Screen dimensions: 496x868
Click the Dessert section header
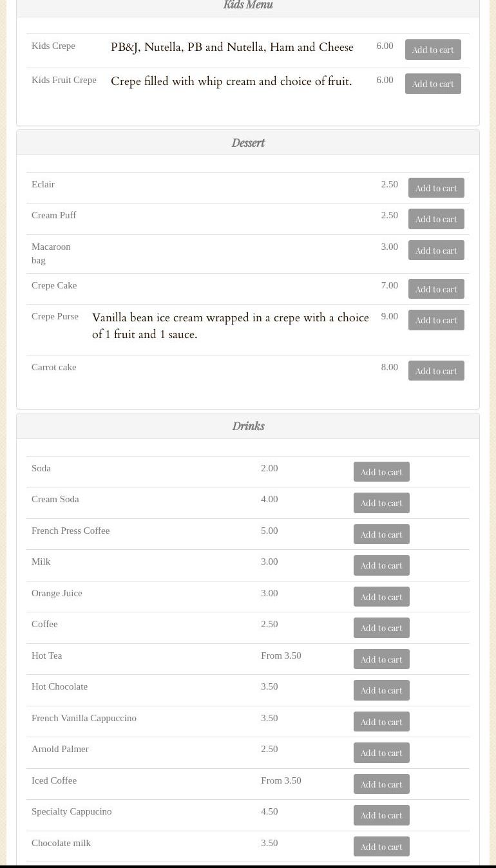(248, 143)
